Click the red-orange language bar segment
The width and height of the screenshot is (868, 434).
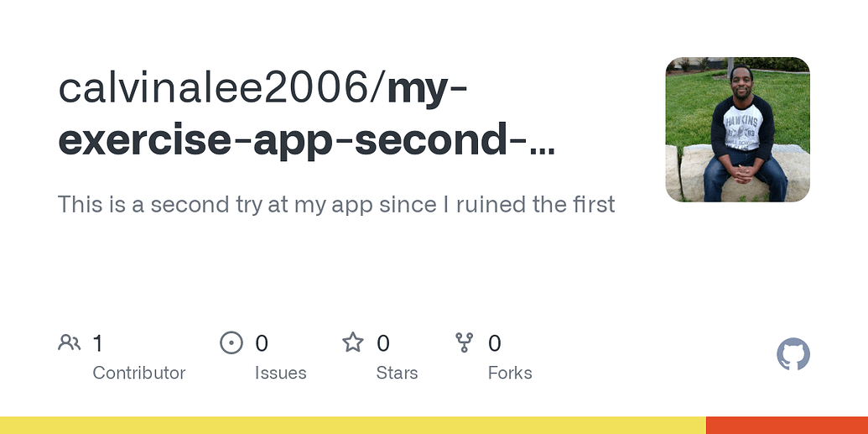[x=787, y=425]
